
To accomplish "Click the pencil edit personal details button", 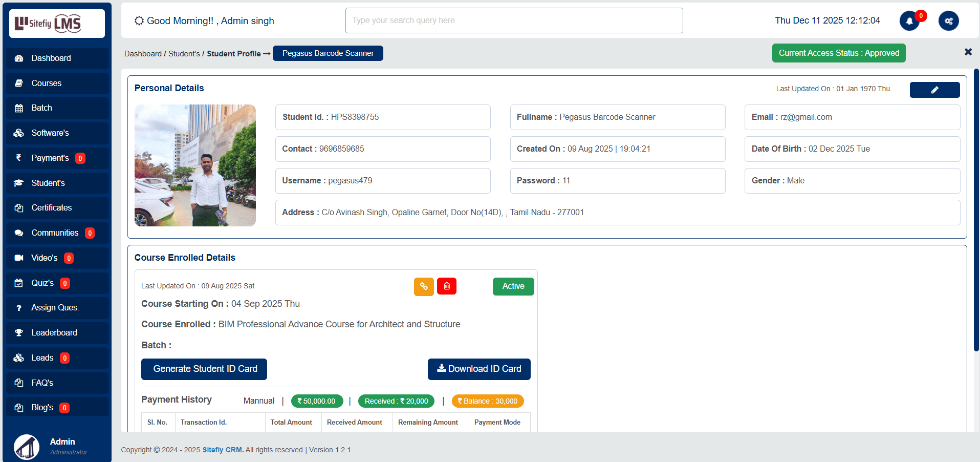I will tap(934, 90).
